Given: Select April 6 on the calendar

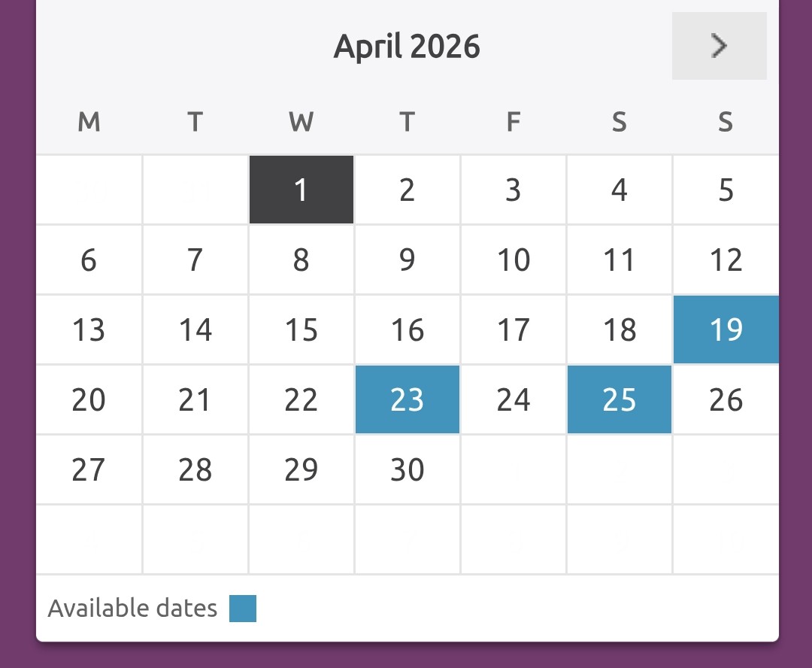Looking at the screenshot, I should pyautogui.click(x=89, y=260).
